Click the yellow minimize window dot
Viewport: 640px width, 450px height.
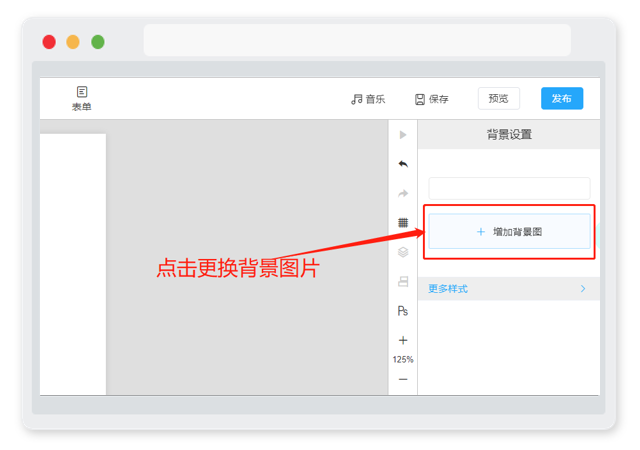pos(73,42)
